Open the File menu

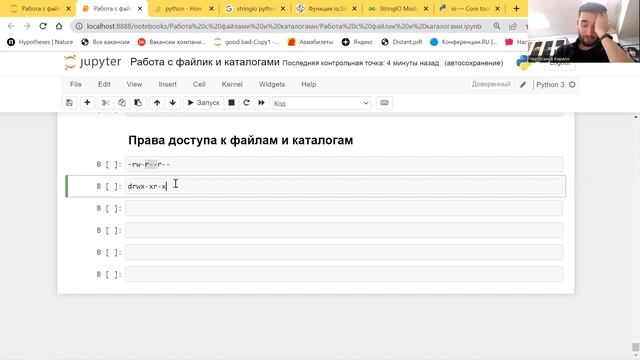(x=76, y=84)
